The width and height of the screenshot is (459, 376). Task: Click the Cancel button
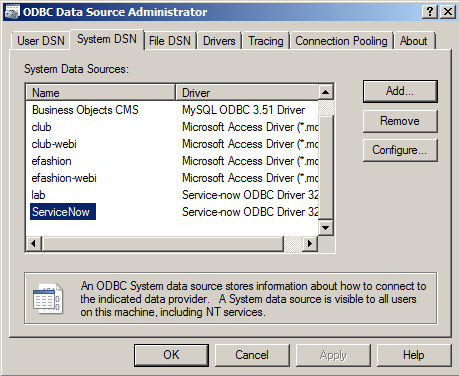[x=252, y=355]
